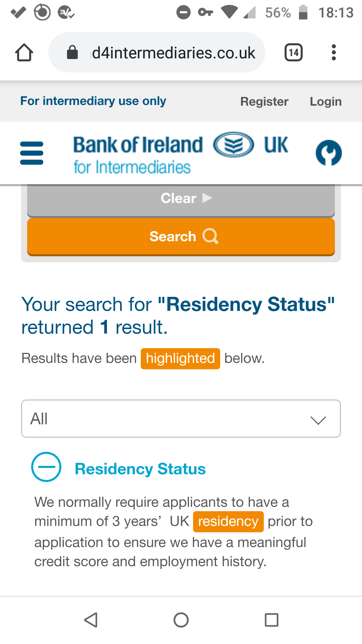Screen dimensions: 362x644
Task: Open Android recent apps square button
Action: [x=271, y=620]
